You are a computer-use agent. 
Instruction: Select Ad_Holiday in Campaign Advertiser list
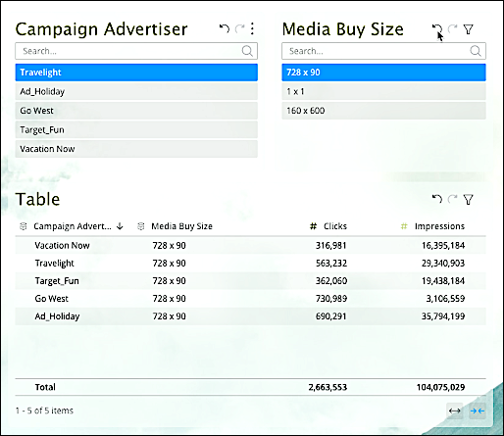pos(136,91)
